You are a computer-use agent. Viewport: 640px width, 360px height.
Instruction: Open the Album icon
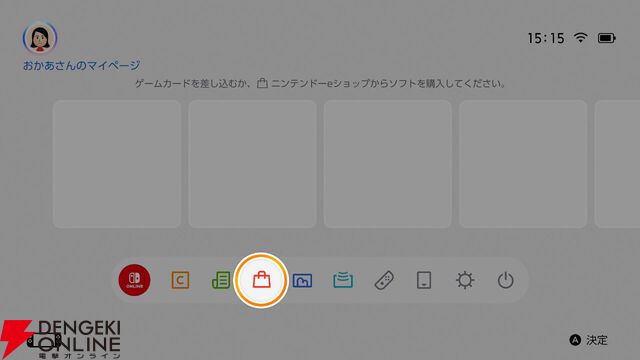(302, 280)
